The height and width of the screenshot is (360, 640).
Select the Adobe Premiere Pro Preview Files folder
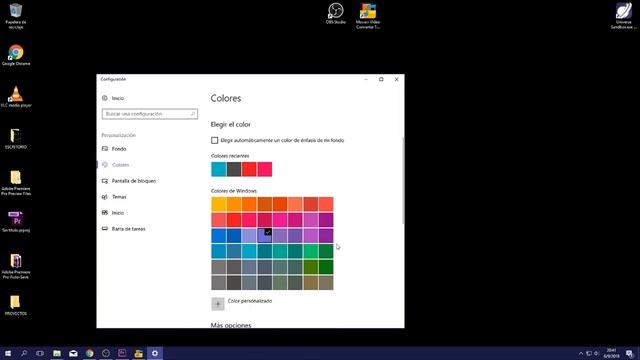tap(16, 183)
